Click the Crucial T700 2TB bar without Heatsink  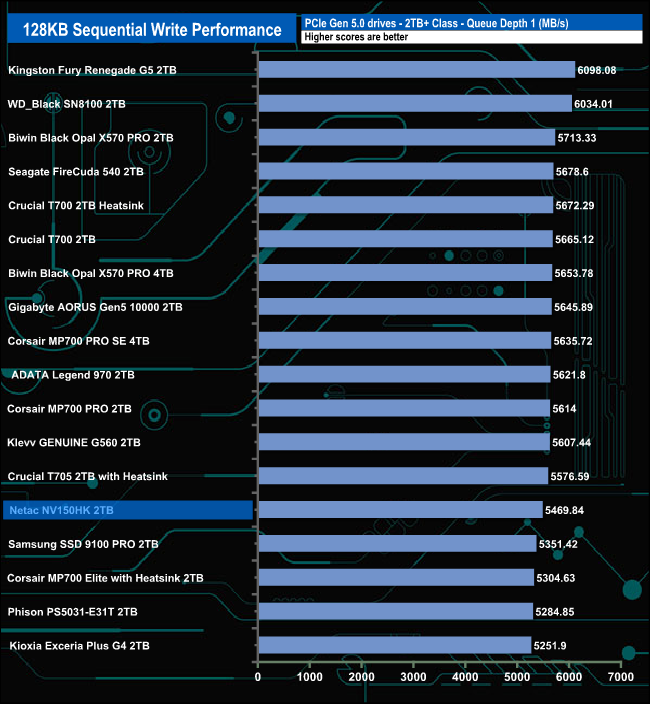click(x=406, y=239)
